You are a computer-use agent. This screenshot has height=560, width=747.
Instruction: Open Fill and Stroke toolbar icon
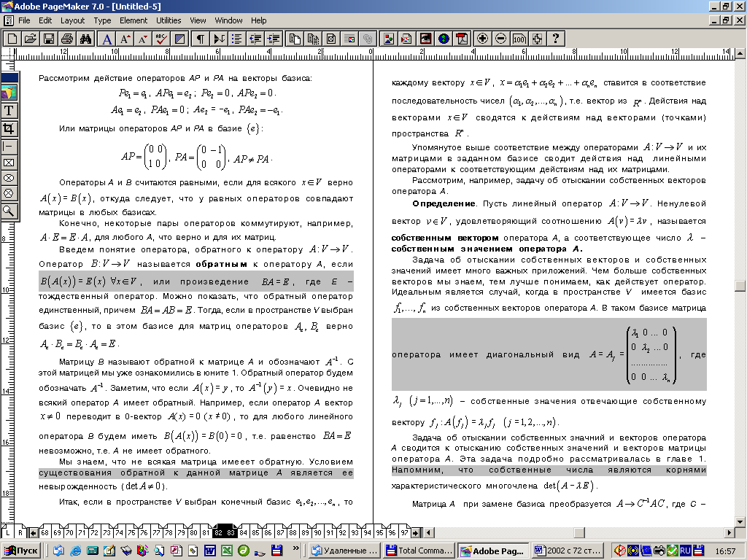click(x=179, y=39)
